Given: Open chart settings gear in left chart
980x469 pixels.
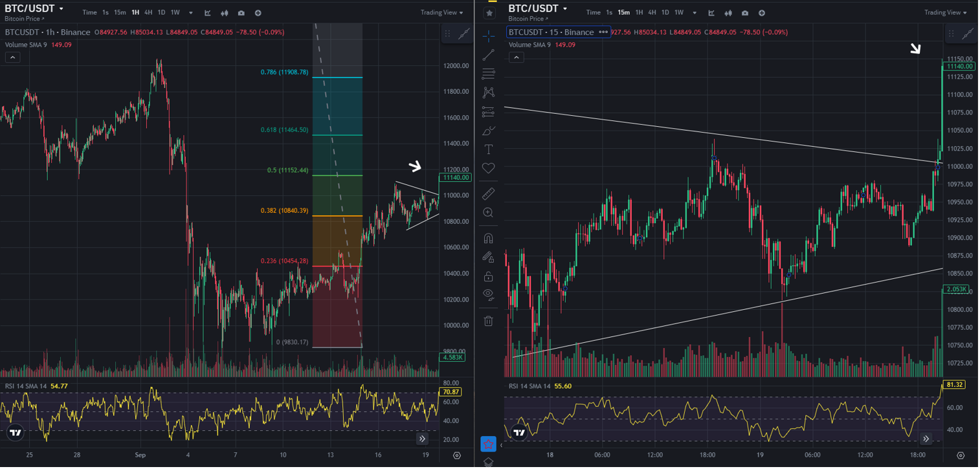Looking at the screenshot, I should click(457, 455).
